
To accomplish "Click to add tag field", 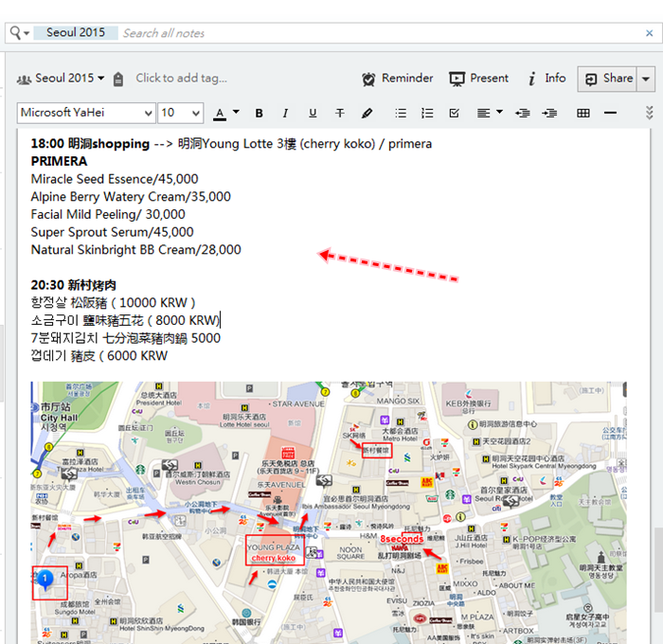I will (181, 78).
